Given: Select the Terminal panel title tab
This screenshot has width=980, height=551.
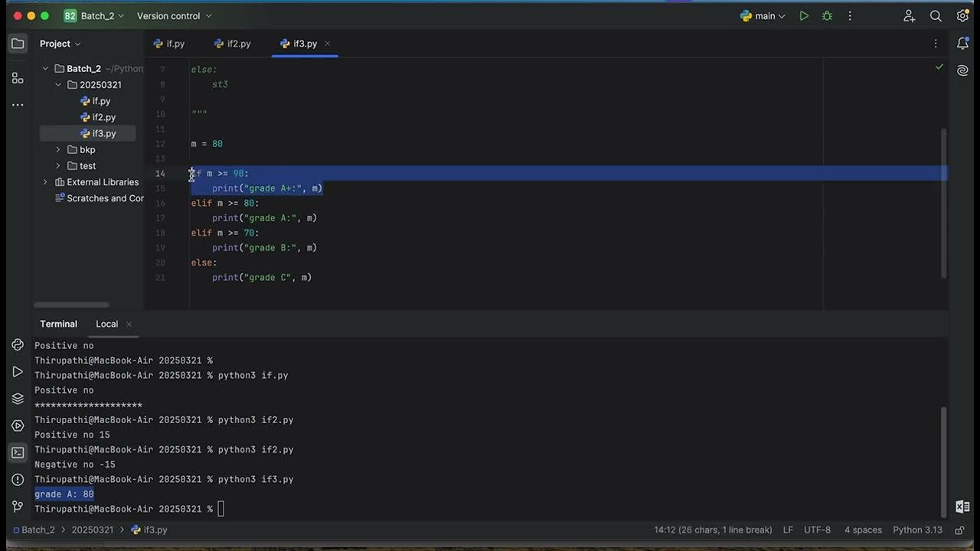Looking at the screenshot, I should pyautogui.click(x=58, y=324).
